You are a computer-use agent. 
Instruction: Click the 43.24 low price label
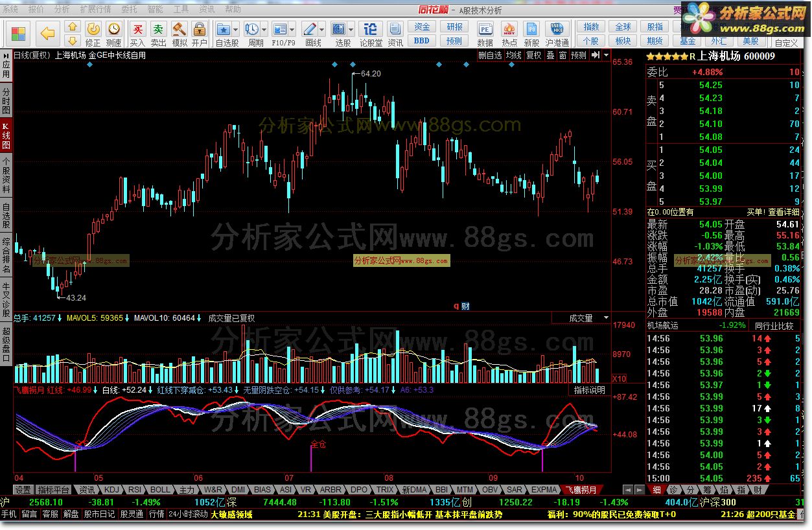coord(76,297)
